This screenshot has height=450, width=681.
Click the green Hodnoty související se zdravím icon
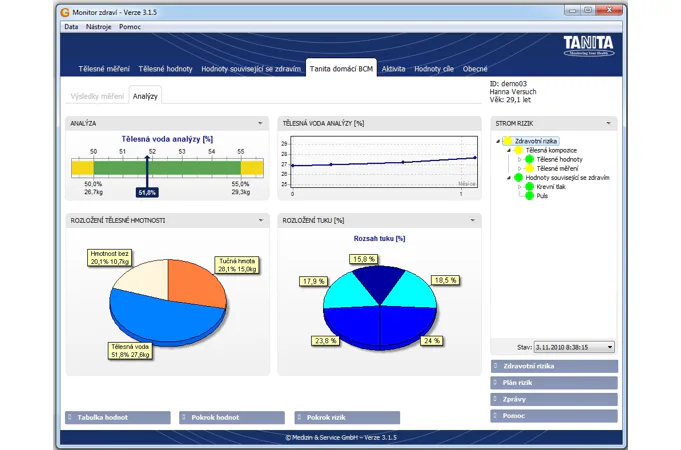(x=518, y=178)
